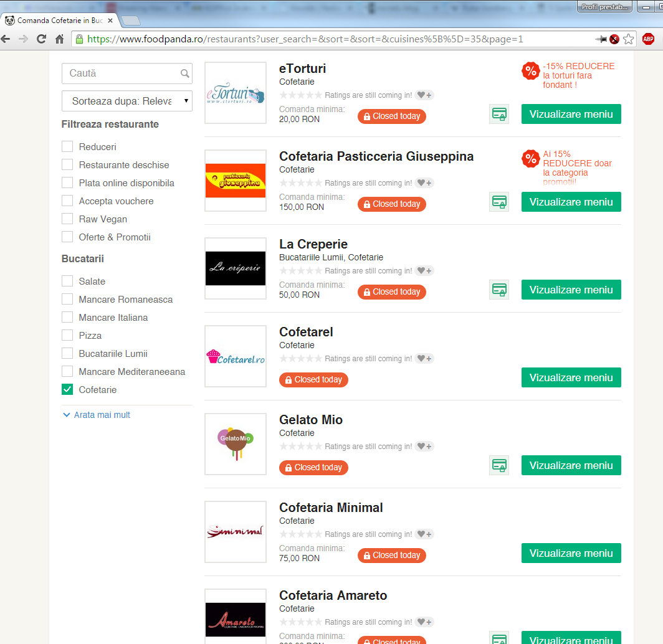Image resolution: width=663 pixels, height=644 pixels.
Task: Click the Cofetarel.ro logo thumbnail
Action: coord(236,356)
